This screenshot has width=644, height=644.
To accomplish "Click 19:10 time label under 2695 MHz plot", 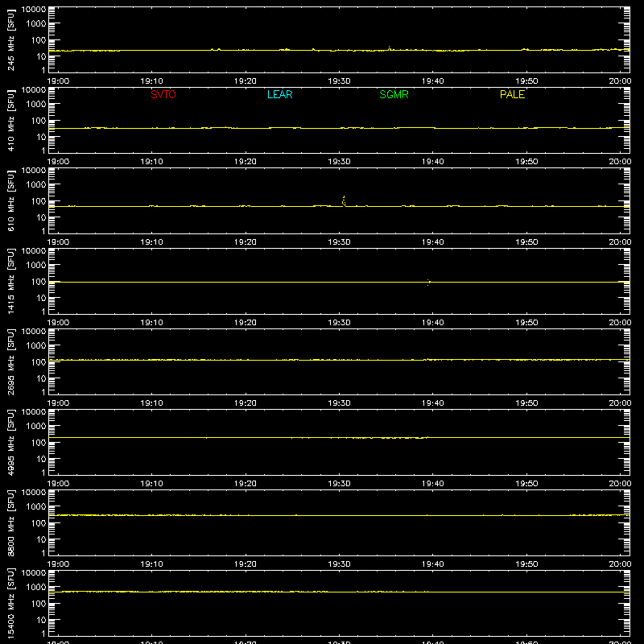I will click(x=152, y=403).
